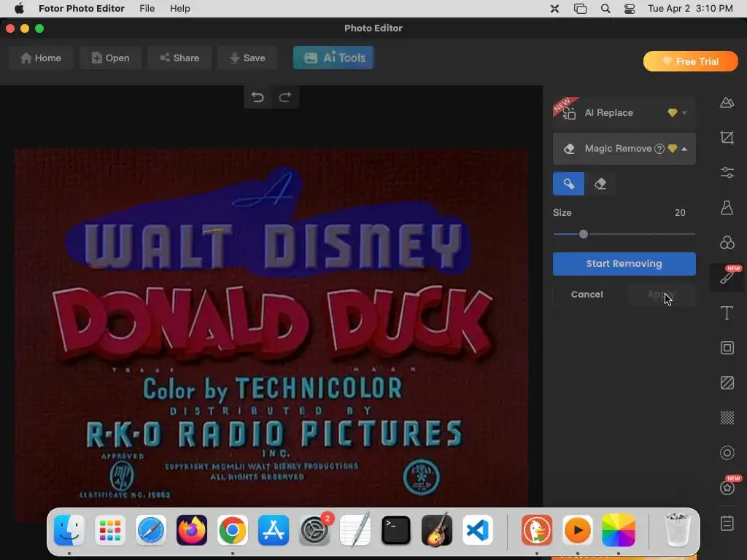Viewport: 747px width, 560px height.
Task: Open the AI Tools button
Action: (333, 58)
